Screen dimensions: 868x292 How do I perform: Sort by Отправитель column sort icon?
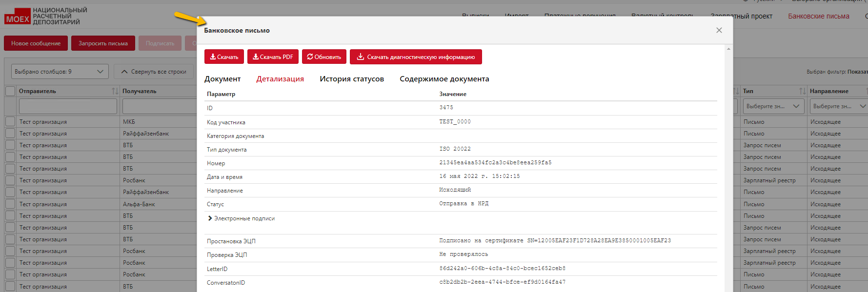[115, 91]
